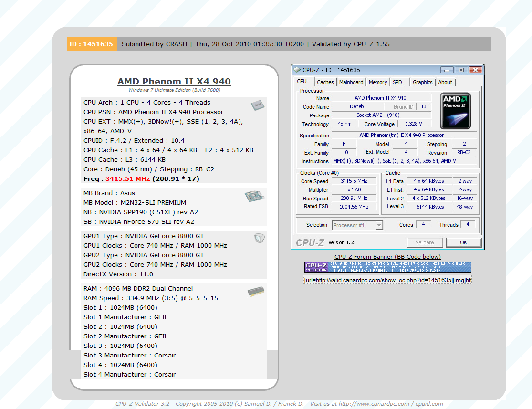Switch to the Memory tab
The height and width of the screenshot is (409, 532).
(377, 82)
